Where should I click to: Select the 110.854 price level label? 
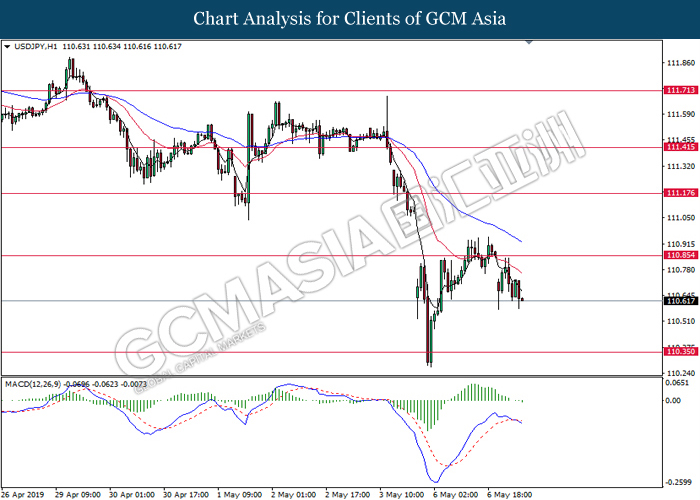(680, 255)
